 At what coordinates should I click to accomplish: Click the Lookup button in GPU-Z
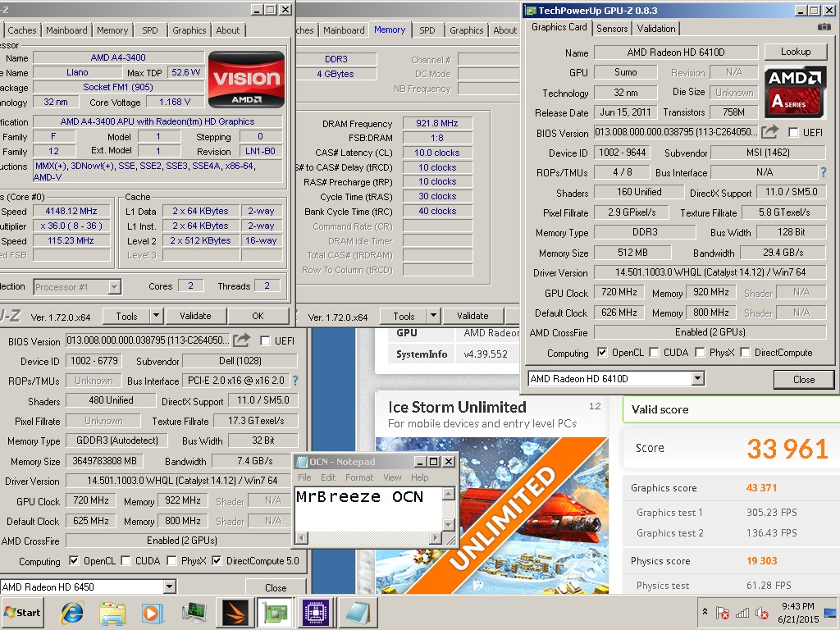(x=796, y=52)
